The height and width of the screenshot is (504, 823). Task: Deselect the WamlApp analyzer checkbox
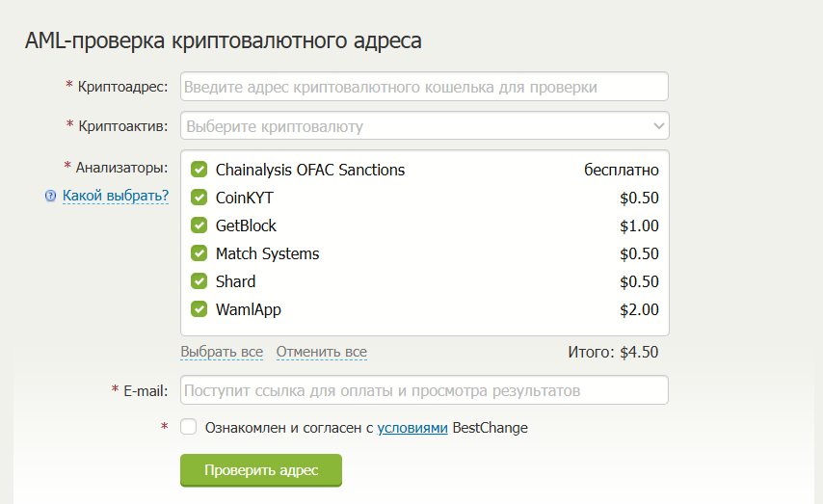pos(199,309)
